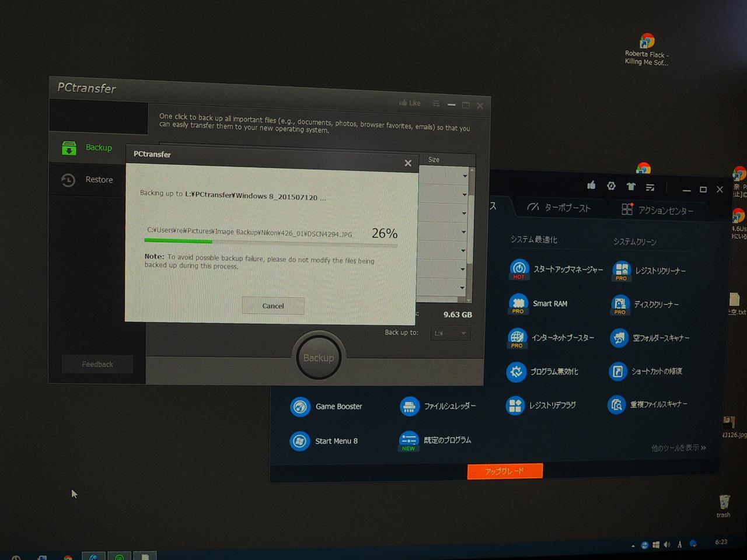Click the green Backup box icon
The image size is (747, 560).
coord(69,148)
